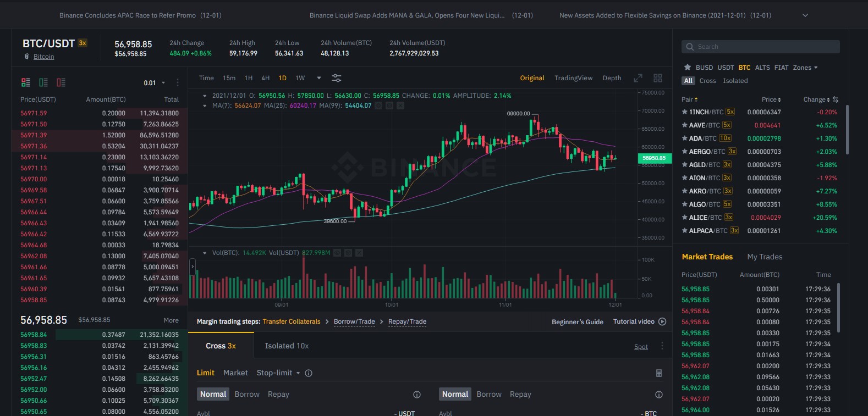Select Borrow mode on buy side
The image size is (868, 416).
(x=247, y=394)
